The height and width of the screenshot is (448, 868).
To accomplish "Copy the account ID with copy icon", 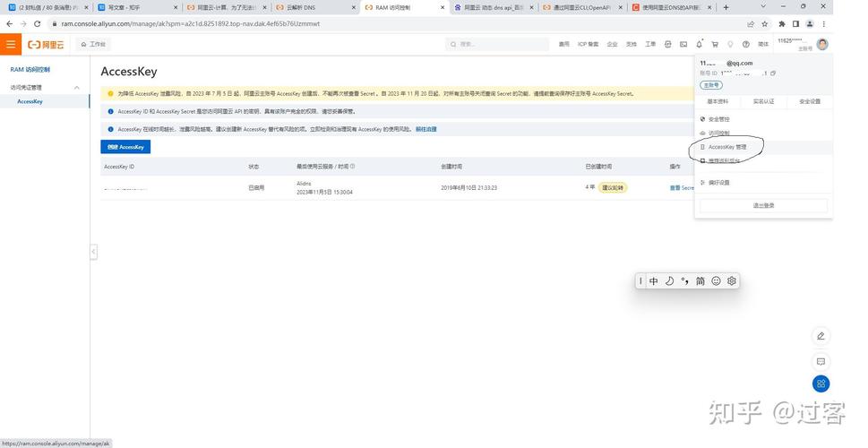I will (773, 73).
